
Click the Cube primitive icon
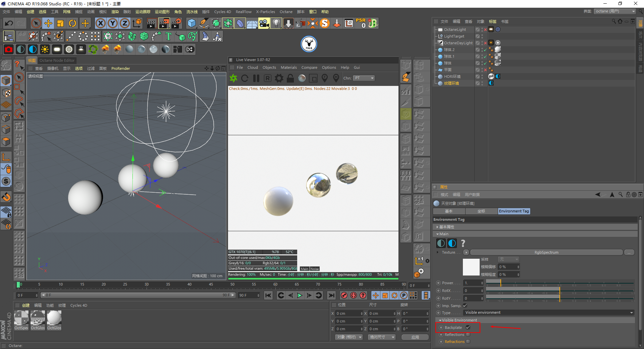click(192, 23)
